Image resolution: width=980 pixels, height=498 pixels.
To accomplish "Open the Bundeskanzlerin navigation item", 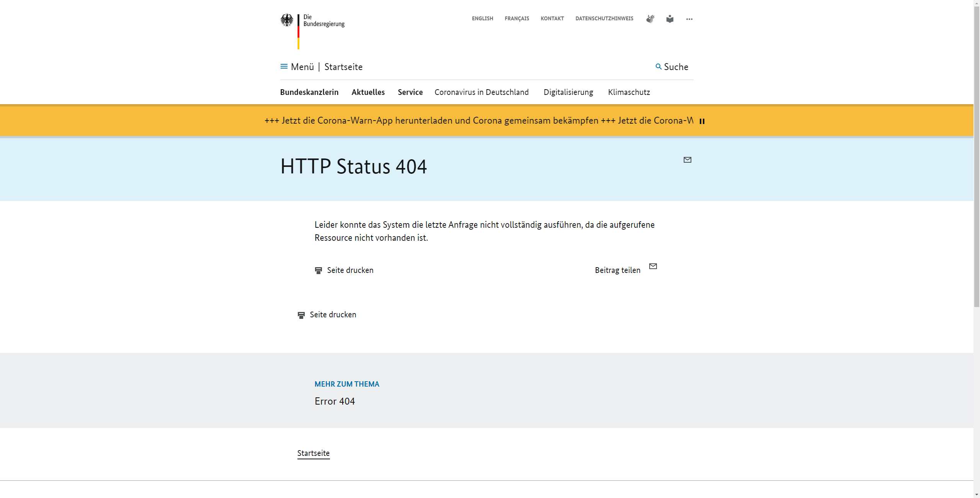I will pos(309,92).
